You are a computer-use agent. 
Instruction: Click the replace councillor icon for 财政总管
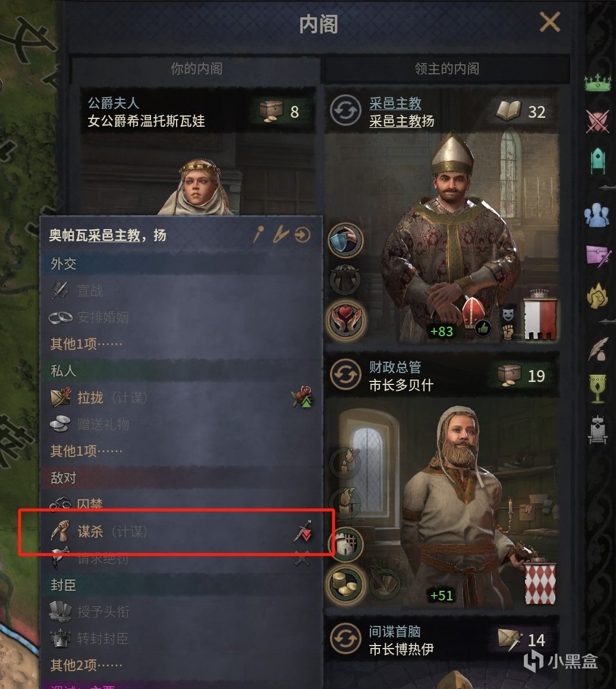345,375
